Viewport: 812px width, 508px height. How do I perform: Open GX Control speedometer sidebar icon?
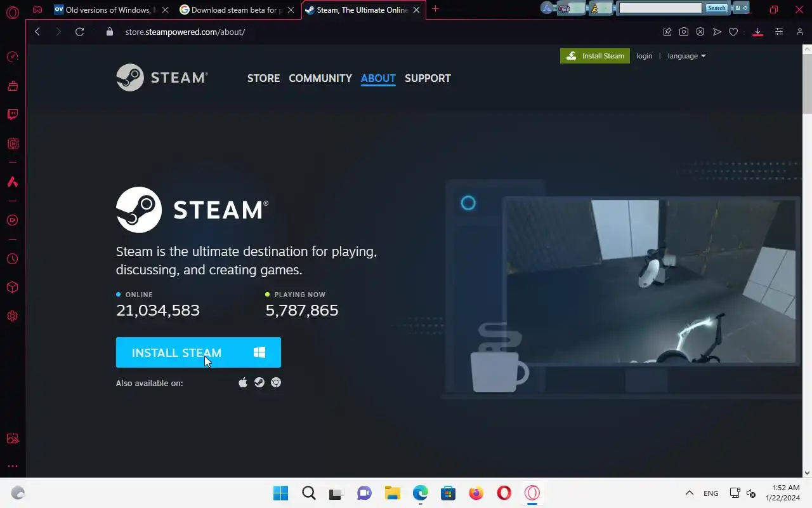pyautogui.click(x=12, y=57)
